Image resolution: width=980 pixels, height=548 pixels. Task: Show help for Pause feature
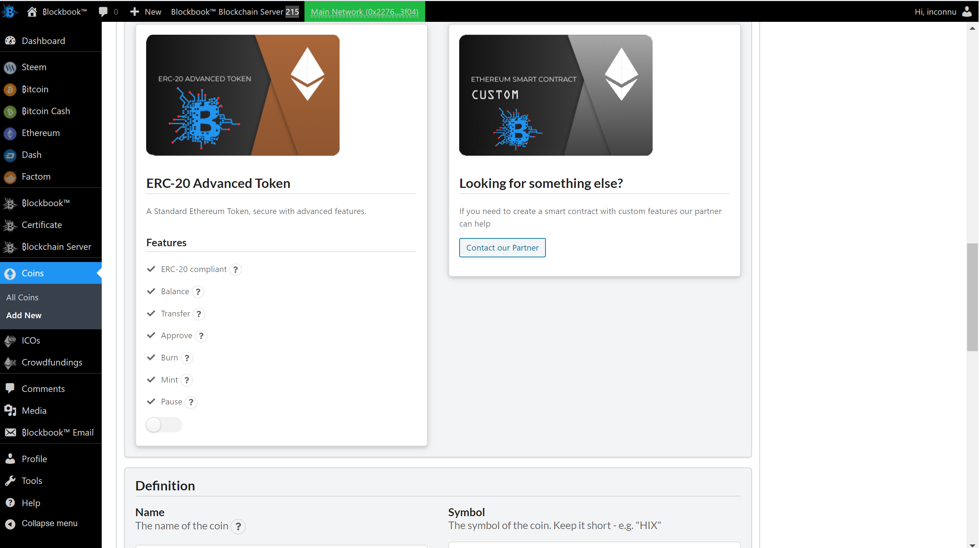click(191, 402)
